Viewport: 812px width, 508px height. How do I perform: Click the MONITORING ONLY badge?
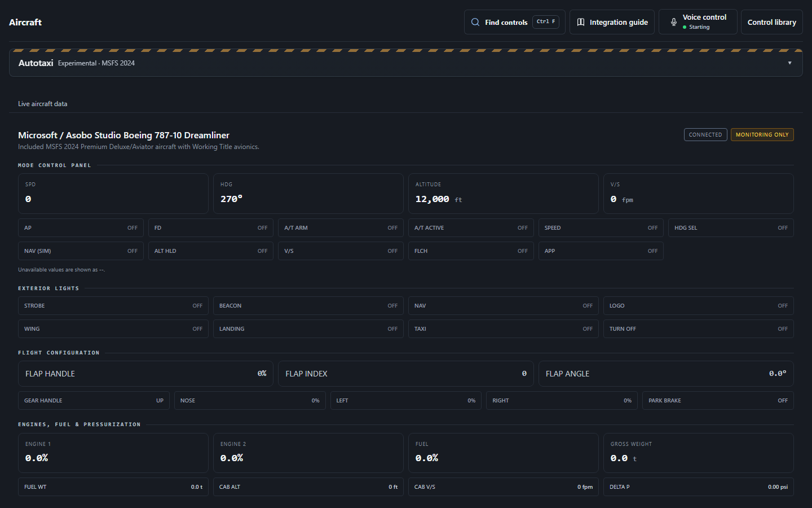[762, 135]
